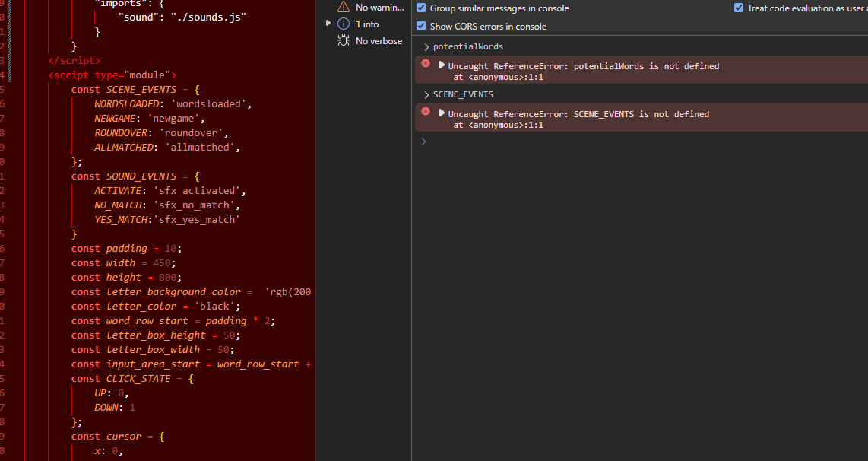Click red error icon of potentialWords ReferenceError

[x=426, y=63]
